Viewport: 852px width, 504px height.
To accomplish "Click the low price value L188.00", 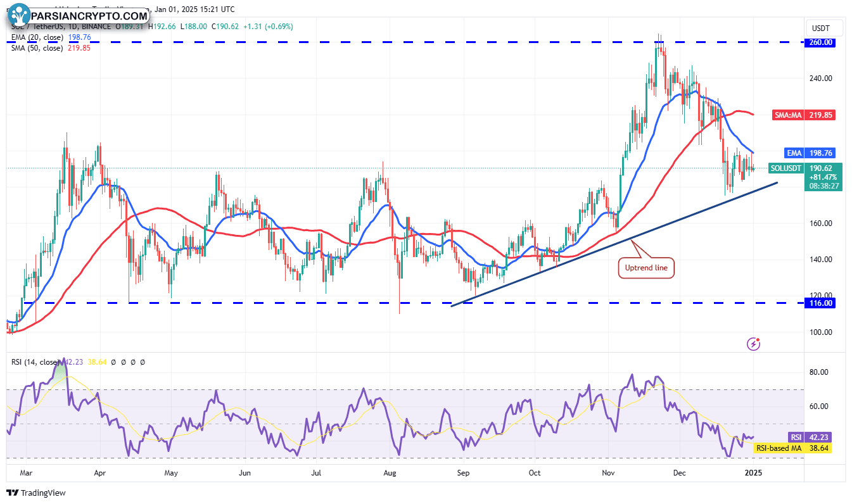I will [193, 27].
